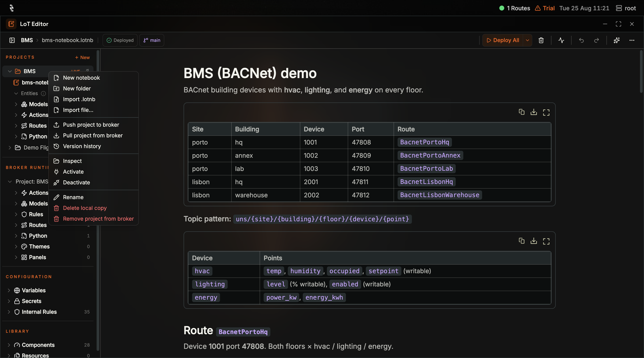Copy the device points table
The width and height of the screenshot is (644, 358).
521,241
